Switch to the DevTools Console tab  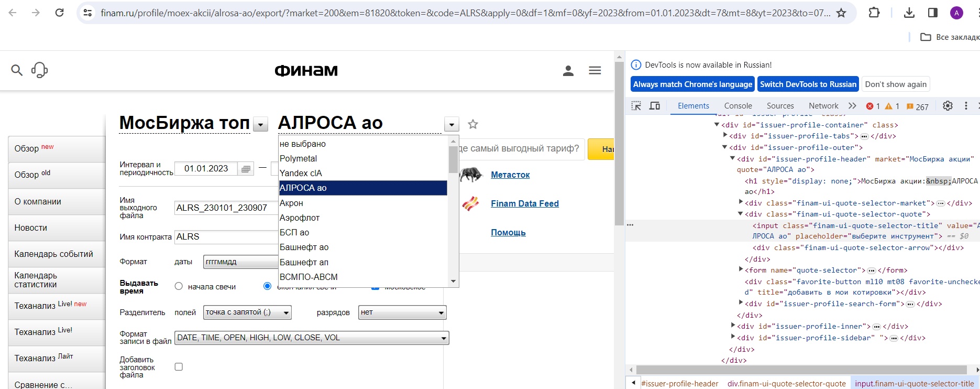coord(738,106)
